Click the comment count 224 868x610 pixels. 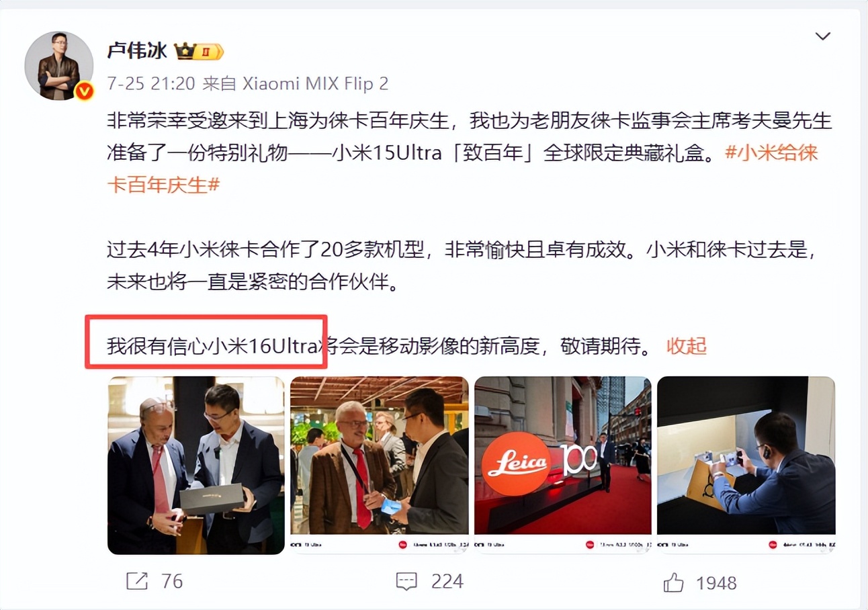point(447,581)
